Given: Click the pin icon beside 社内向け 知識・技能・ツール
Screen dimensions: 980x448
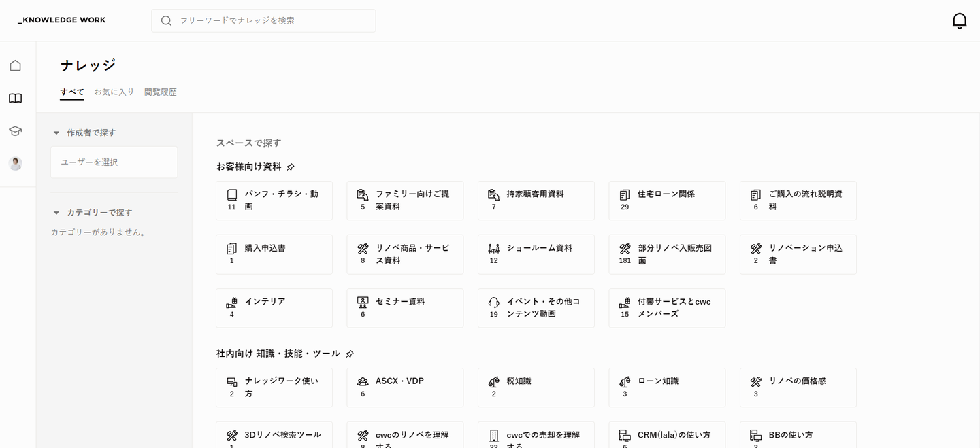Looking at the screenshot, I should coord(350,354).
